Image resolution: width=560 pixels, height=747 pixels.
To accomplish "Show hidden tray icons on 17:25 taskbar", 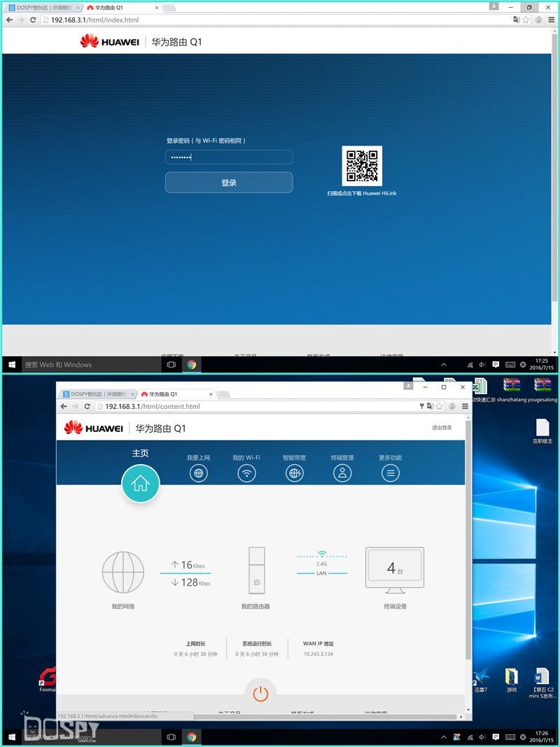I will point(444,365).
